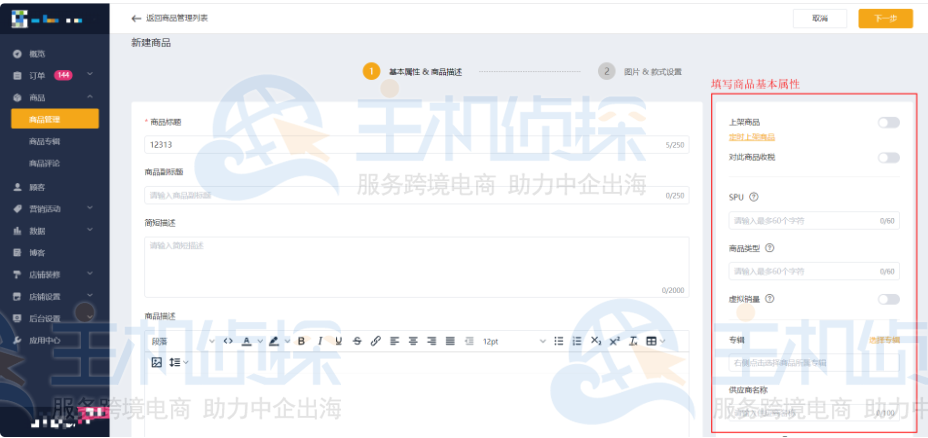Toggle the 虚拟销量 switch
Viewport: 928px width, 438px height.
pos(888,299)
